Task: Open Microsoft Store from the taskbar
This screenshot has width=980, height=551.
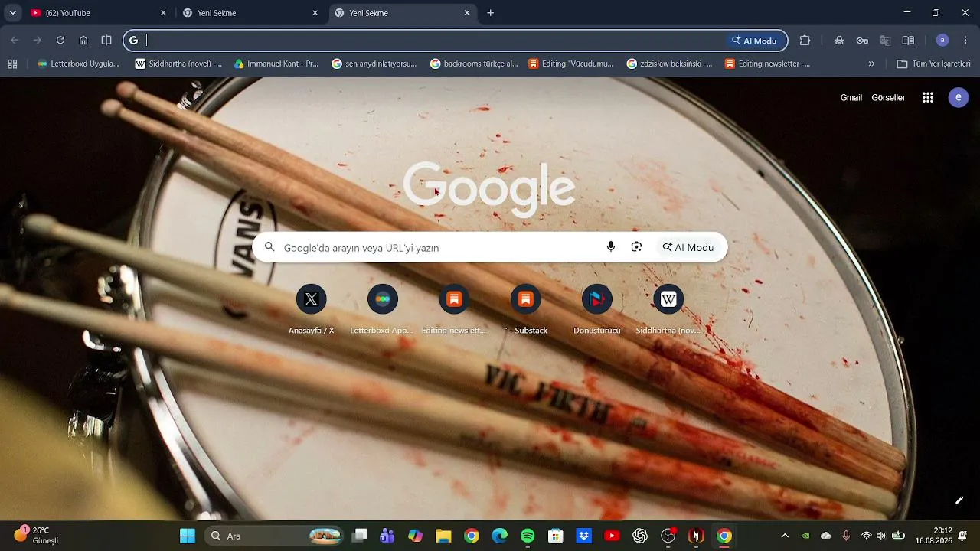Action: tap(556, 536)
